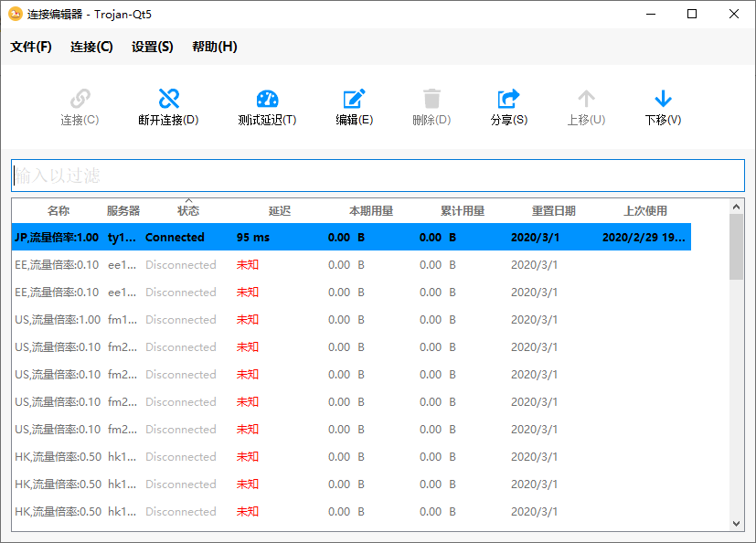Sort connections by the 延迟 column header
The image size is (756, 543).
tap(279, 210)
